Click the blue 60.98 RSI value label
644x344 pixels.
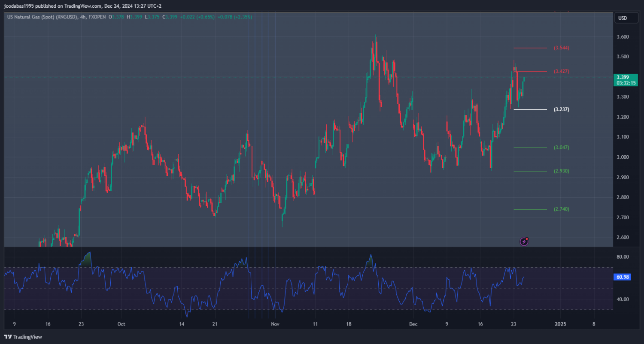[x=623, y=277]
